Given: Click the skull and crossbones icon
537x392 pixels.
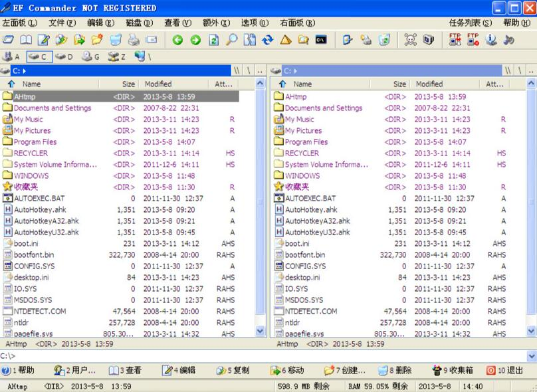Looking at the screenshot, I should (x=411, y=41).
